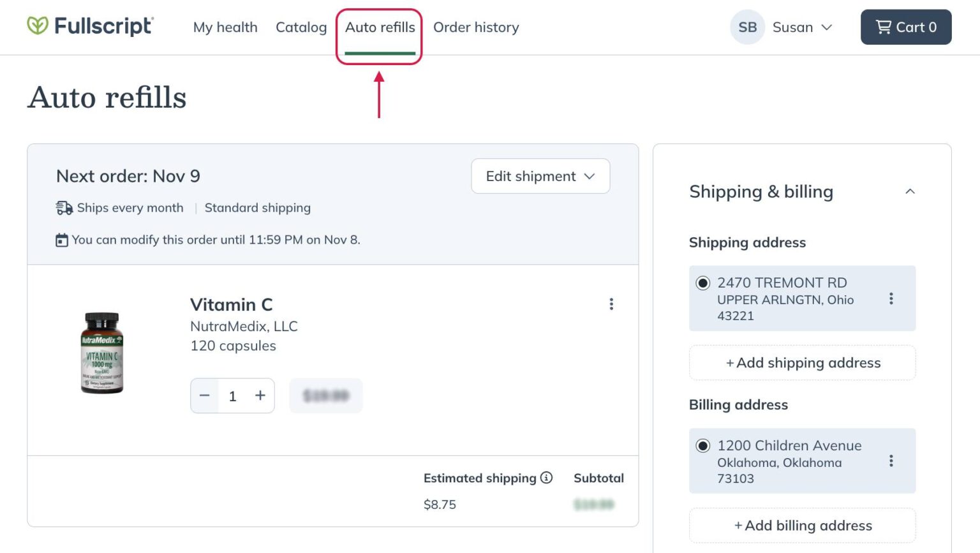Click the order modification calendar icon
The height and width of the screenshot is (553, 980).
click(61, 240)
